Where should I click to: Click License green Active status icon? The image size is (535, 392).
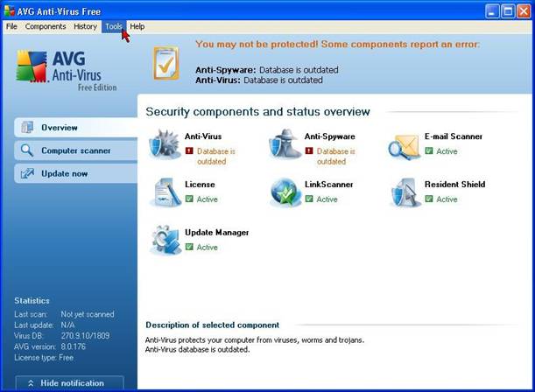pyautogui.click(x=189, y=199)
